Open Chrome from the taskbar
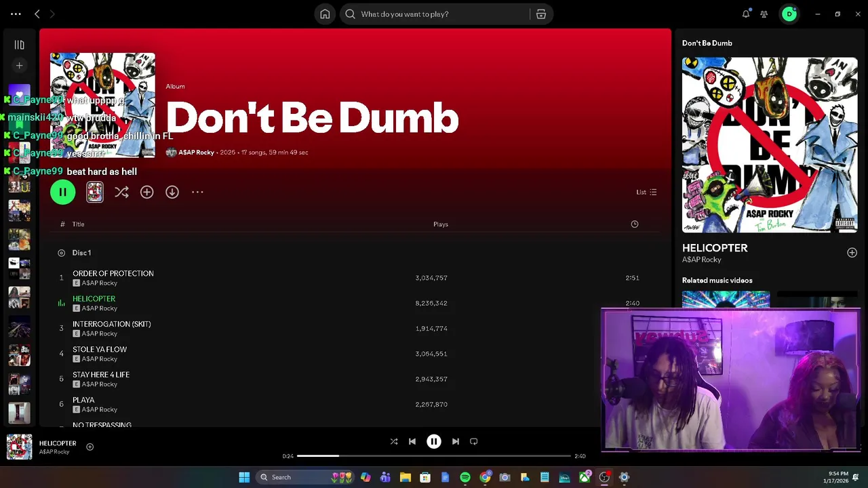 pyautogui.click(x=485, y=477)
